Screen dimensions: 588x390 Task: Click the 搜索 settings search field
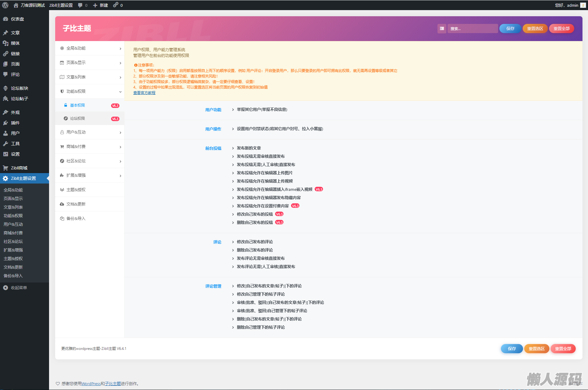pos(472,28)
